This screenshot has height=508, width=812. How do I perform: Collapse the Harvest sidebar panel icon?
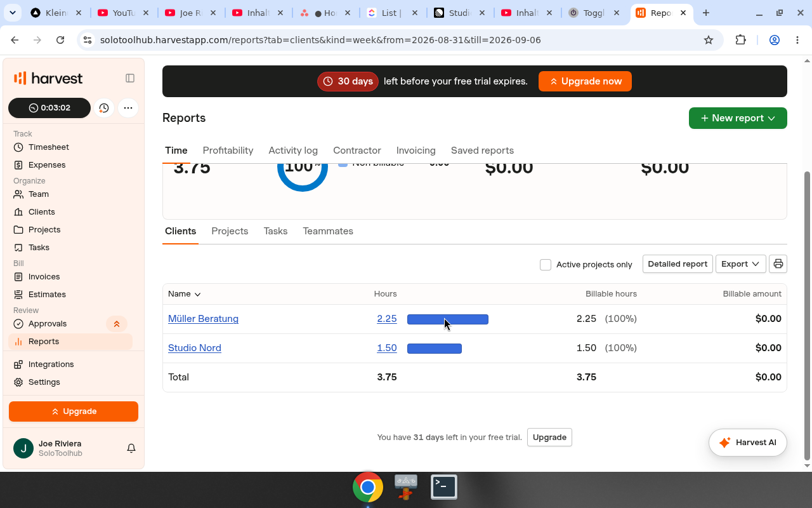tap(130, 78)
